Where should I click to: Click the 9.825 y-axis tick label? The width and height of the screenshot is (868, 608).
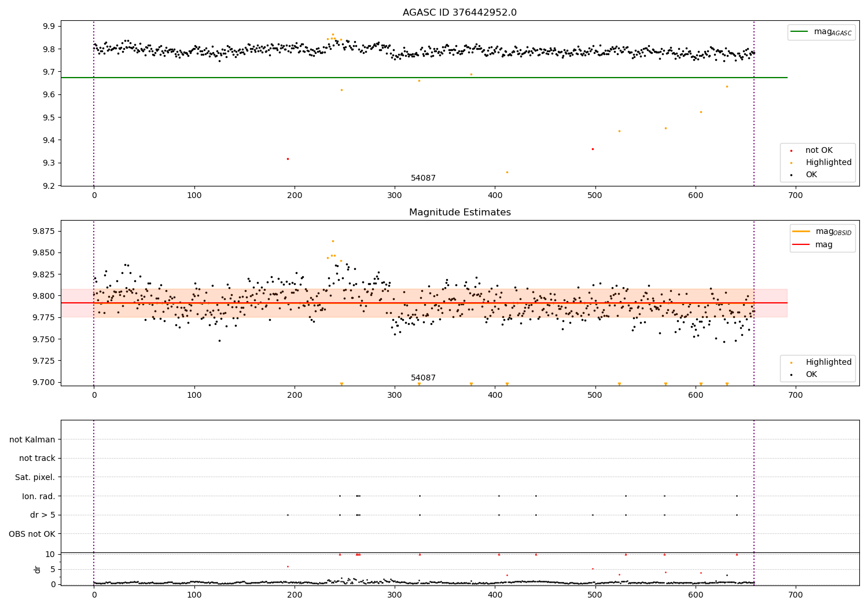(44, 274)
